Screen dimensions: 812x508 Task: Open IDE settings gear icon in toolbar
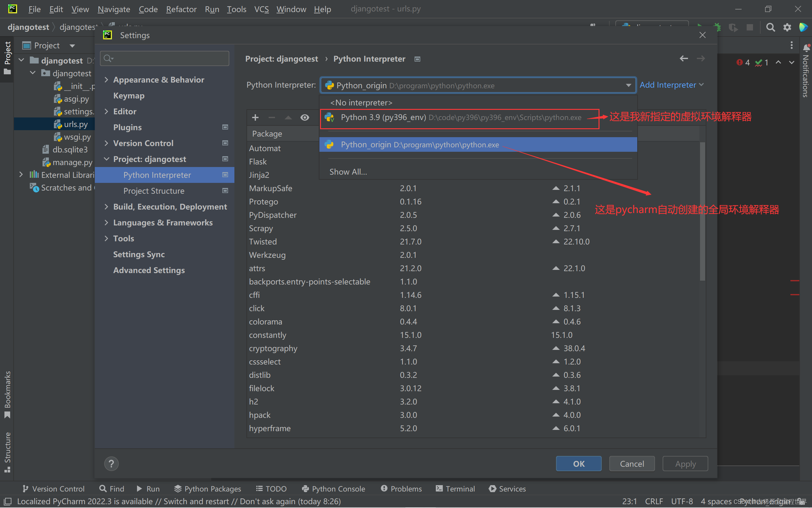point(787,28)
